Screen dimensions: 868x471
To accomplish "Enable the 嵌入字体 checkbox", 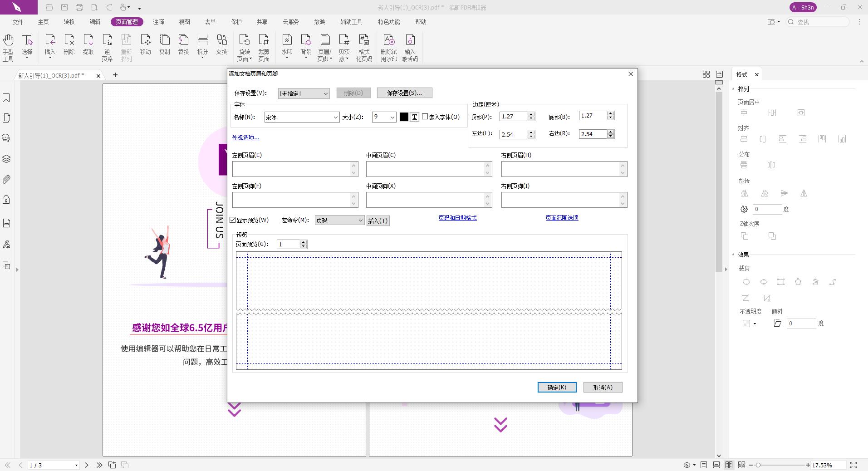I will tap(426, 117).
